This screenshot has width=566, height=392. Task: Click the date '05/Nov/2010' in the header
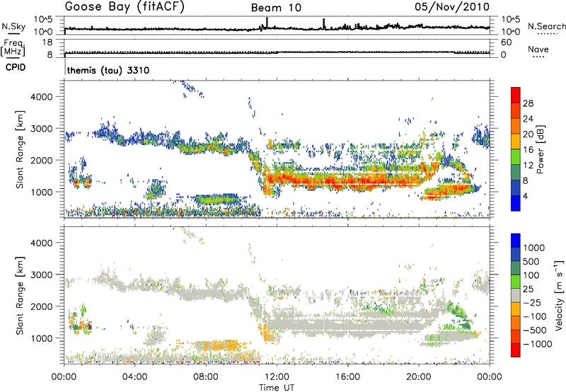coord(452,7)
